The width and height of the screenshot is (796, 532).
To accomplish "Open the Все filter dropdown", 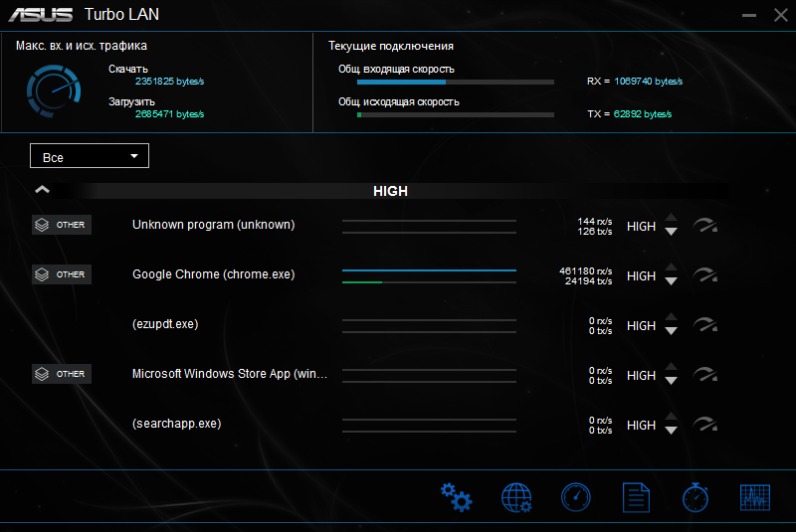I will point(90,156).
